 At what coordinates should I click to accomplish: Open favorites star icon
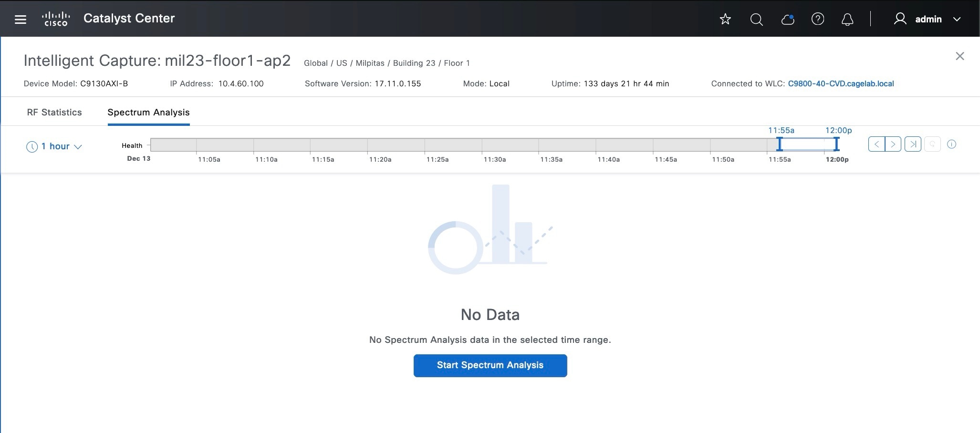(725, 19)
